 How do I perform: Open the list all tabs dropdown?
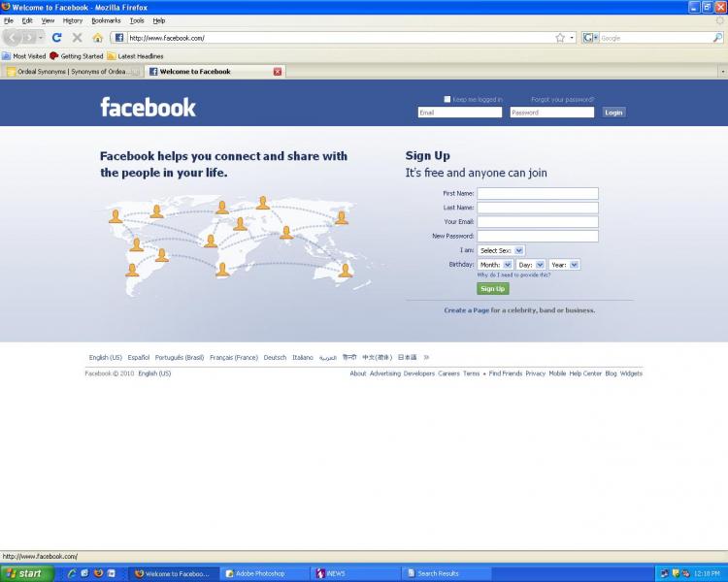coord(722,72)
